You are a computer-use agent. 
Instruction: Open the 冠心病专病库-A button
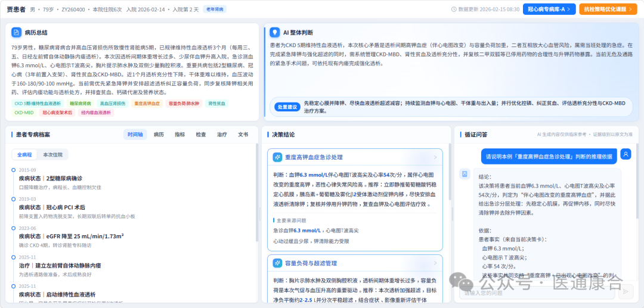(549, 9)
